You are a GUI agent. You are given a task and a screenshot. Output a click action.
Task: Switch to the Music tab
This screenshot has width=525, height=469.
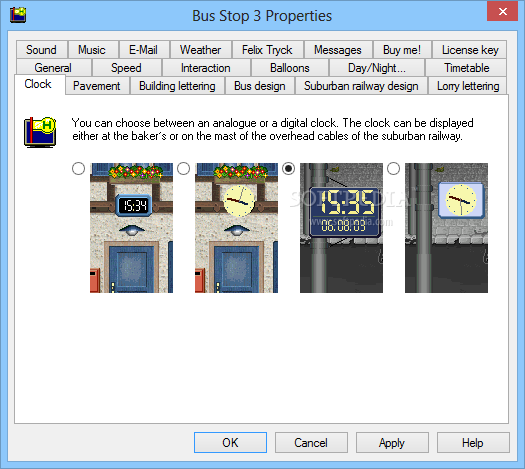click(92, 50)
